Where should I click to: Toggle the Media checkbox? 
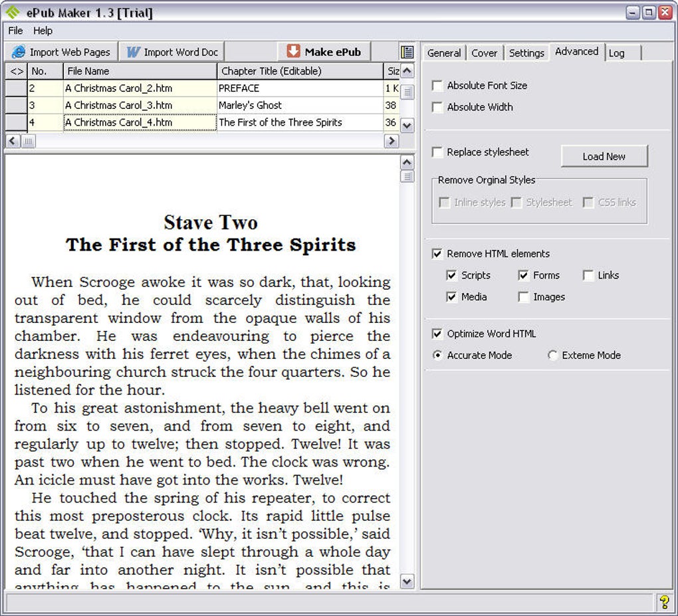click(x=451, y=297)
